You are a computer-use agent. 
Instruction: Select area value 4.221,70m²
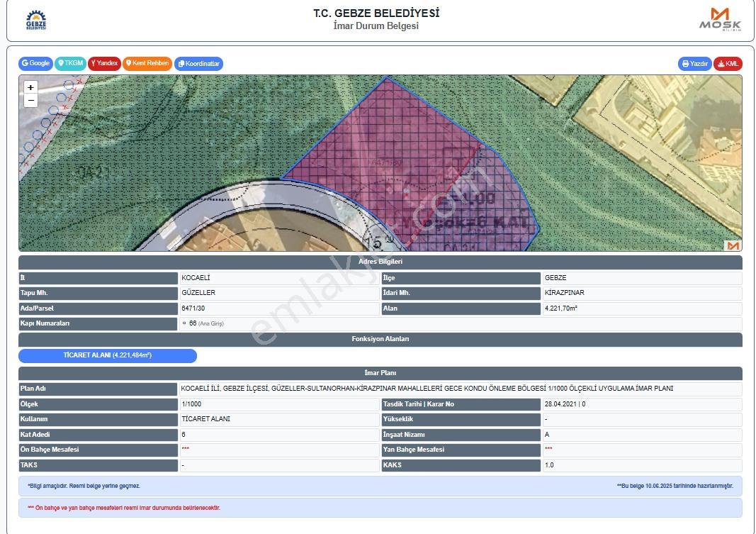point(560,308)
